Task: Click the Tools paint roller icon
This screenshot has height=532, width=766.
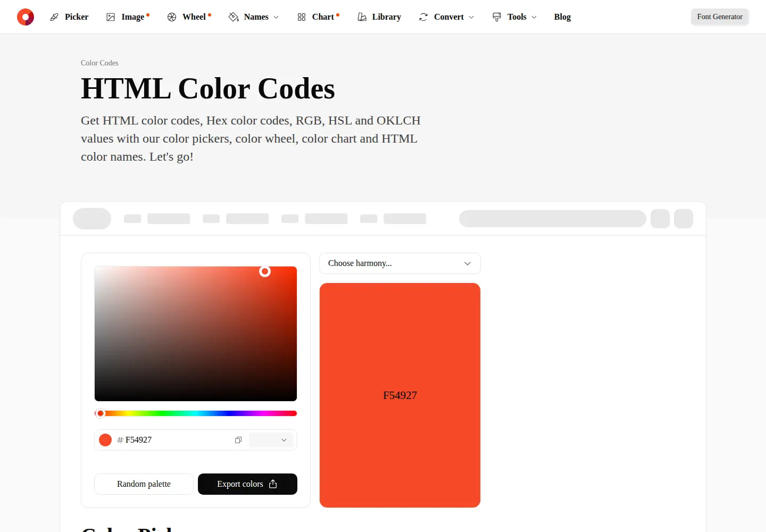Action: point(497,17)
